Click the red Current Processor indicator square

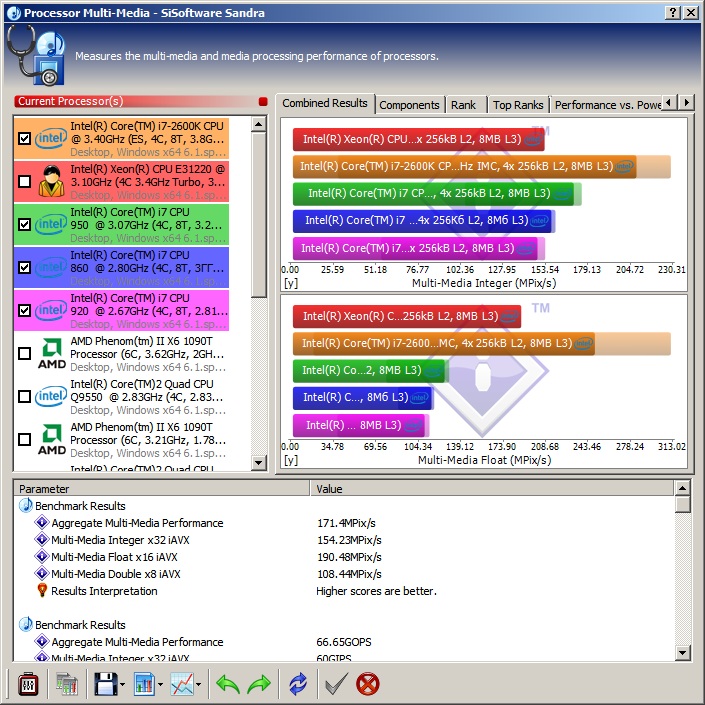coord(263,102)
